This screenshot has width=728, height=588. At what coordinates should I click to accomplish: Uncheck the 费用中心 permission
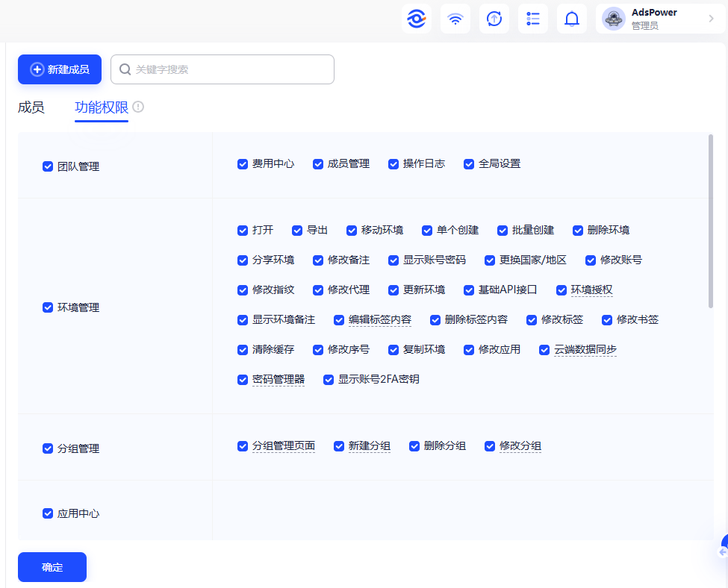(x=243, y=164)
